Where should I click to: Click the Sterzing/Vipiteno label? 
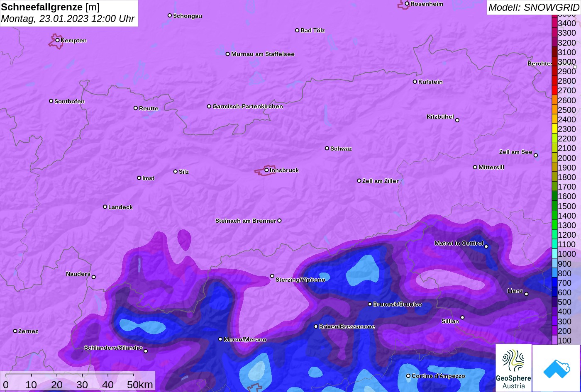coord(300,280)
